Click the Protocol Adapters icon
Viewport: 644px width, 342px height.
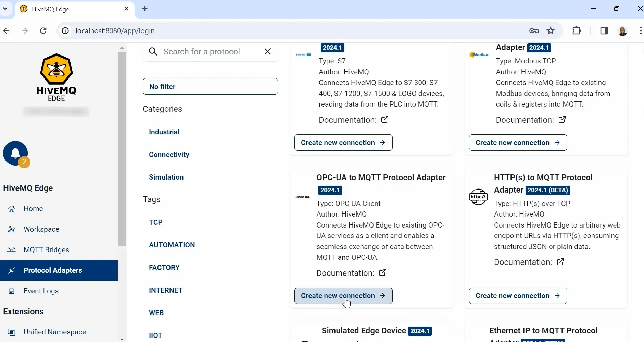click(x=11, y=270)
